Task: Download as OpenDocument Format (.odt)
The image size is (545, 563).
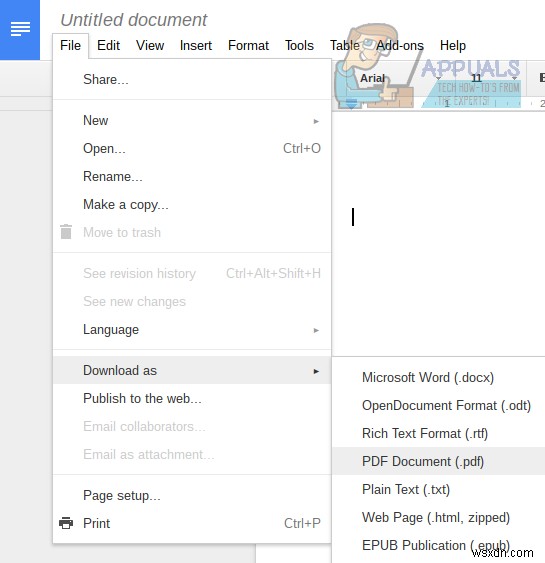Action: pyautogui.click(x=438, y=405)
